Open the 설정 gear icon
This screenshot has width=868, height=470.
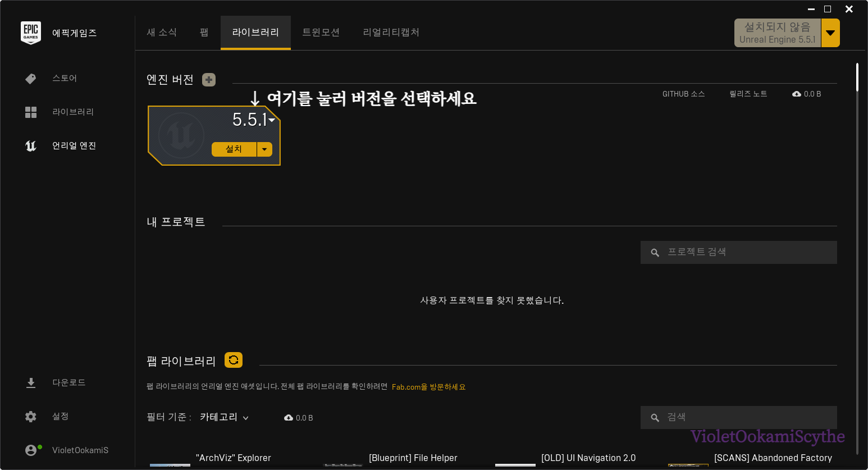[x=31, y=417]
